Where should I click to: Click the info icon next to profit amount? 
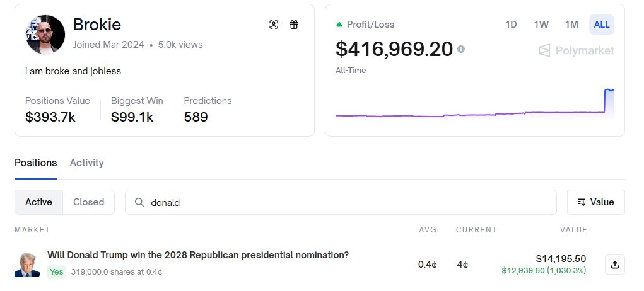tap(461, 49)
